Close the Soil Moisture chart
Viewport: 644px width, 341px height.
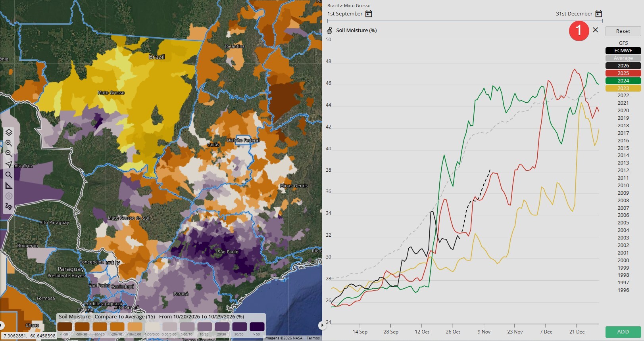595,30
